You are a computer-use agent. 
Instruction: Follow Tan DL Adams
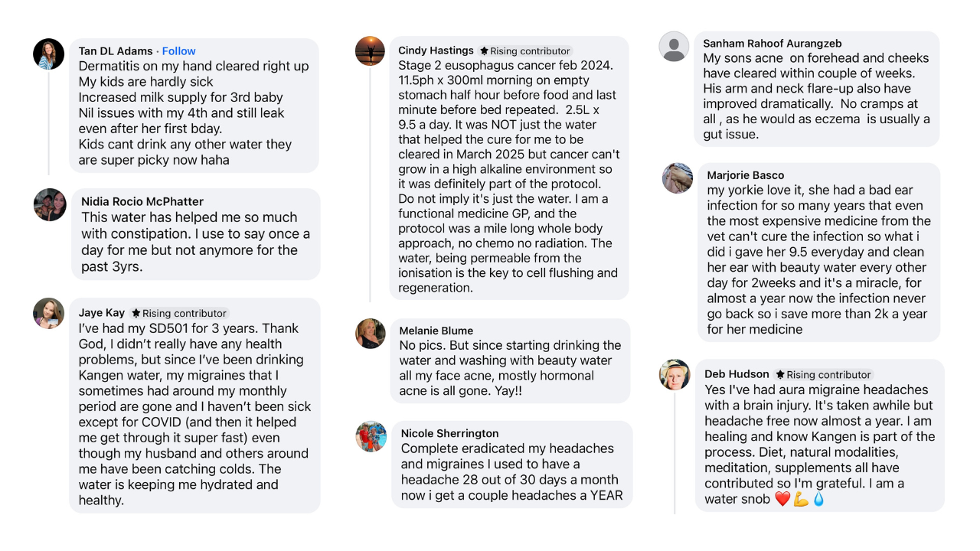click(x=178, y=51)
